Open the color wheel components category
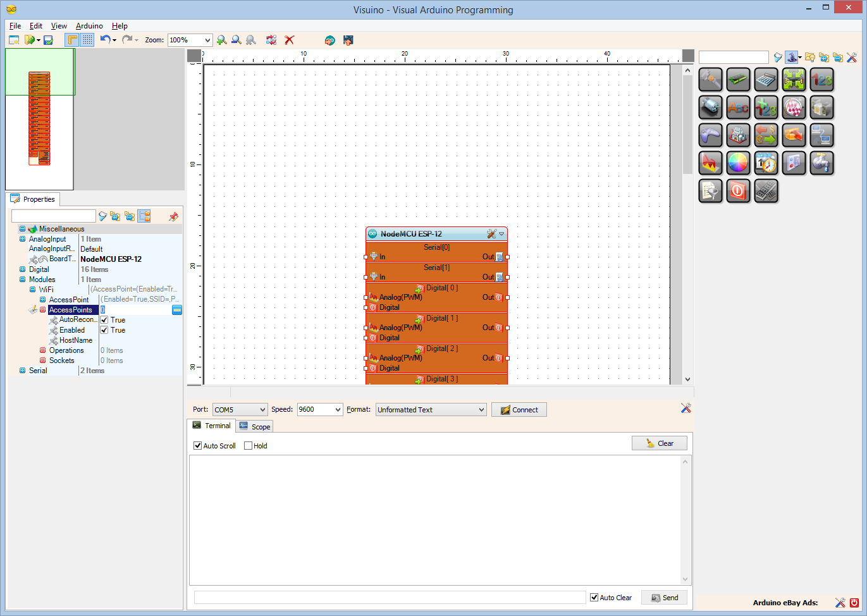Viewport: 867px width, 616px height. point(738,163)
